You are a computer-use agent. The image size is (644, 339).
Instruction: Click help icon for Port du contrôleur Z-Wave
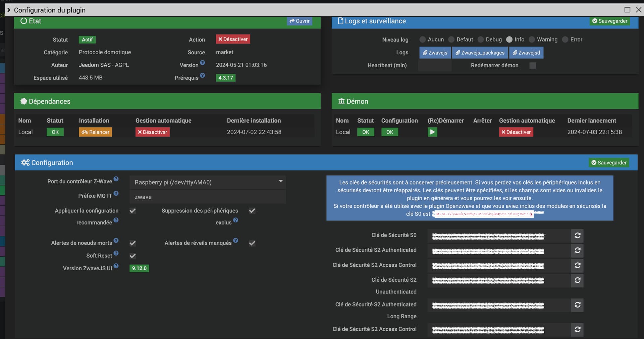(x=116, y=179)
